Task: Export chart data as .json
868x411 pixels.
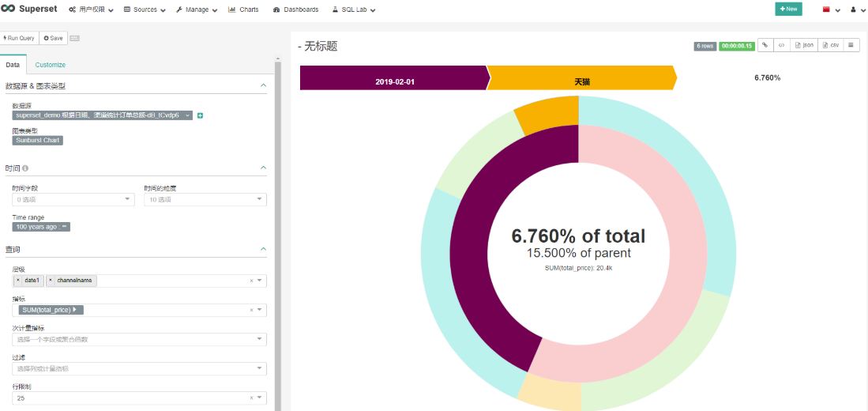Action: (804, 45)
